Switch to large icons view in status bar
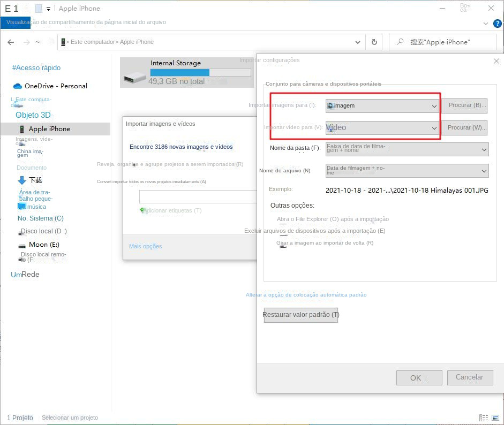Viewport: 504px width, 425px height. coord(495,418)
